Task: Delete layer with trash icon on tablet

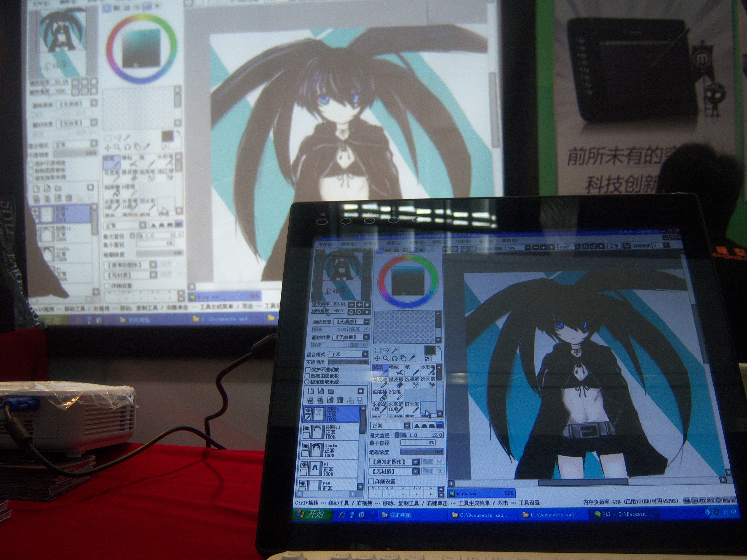Action: click(340, 400)
